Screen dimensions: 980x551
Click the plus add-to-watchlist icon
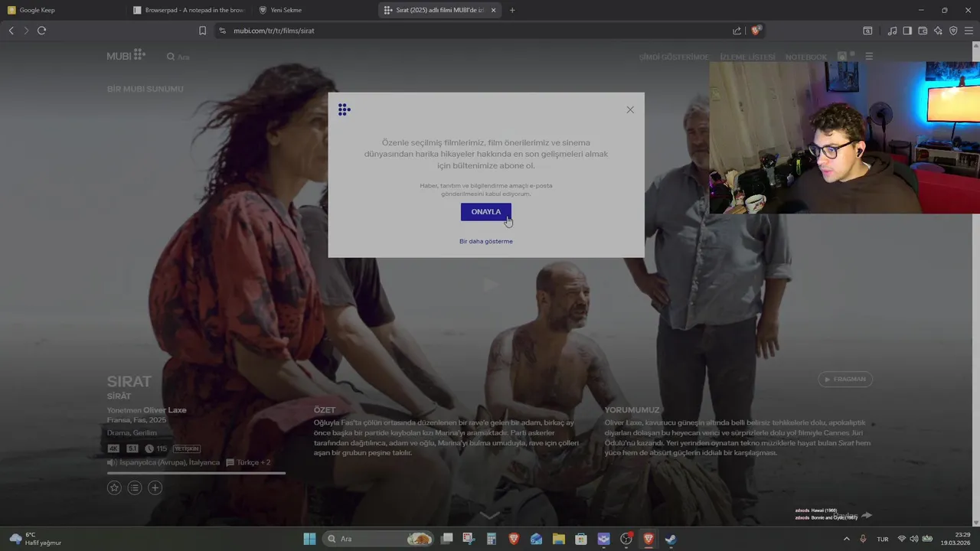click(155, 487)
